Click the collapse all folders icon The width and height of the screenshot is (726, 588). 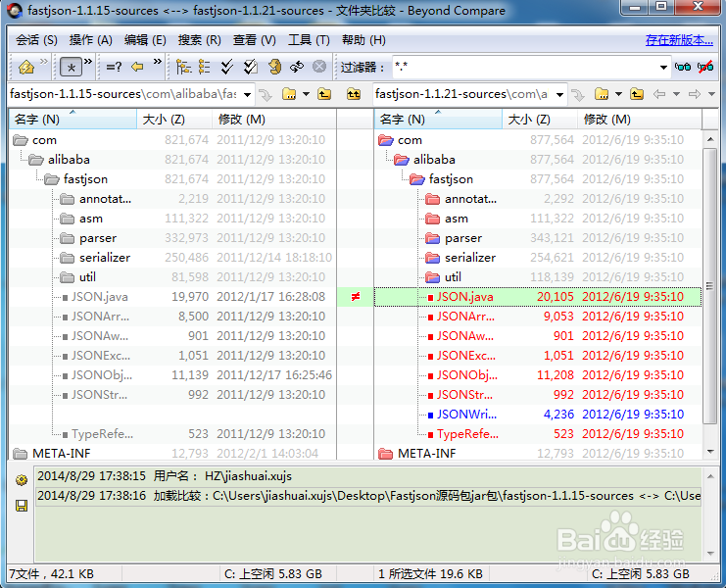[204, 68]
